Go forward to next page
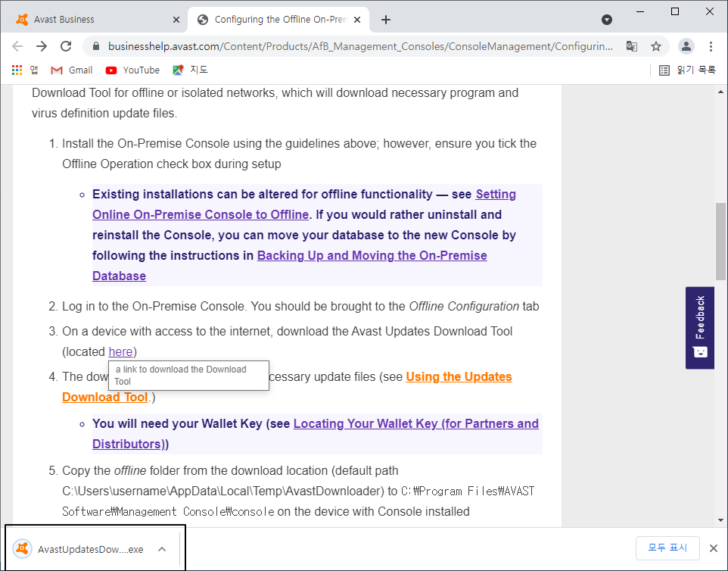 [x=42, y=46]
